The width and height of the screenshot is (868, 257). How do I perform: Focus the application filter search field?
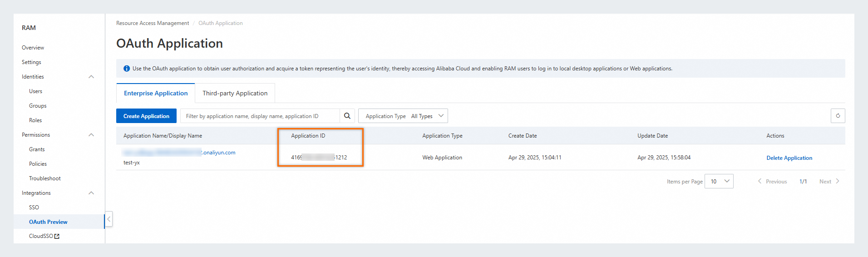click(260, 116)
